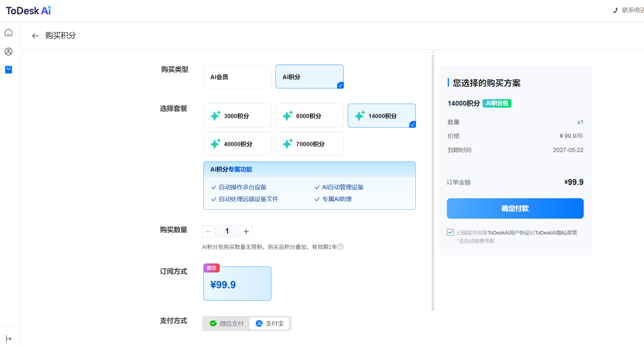Choose the 70000积分 package

309,144
